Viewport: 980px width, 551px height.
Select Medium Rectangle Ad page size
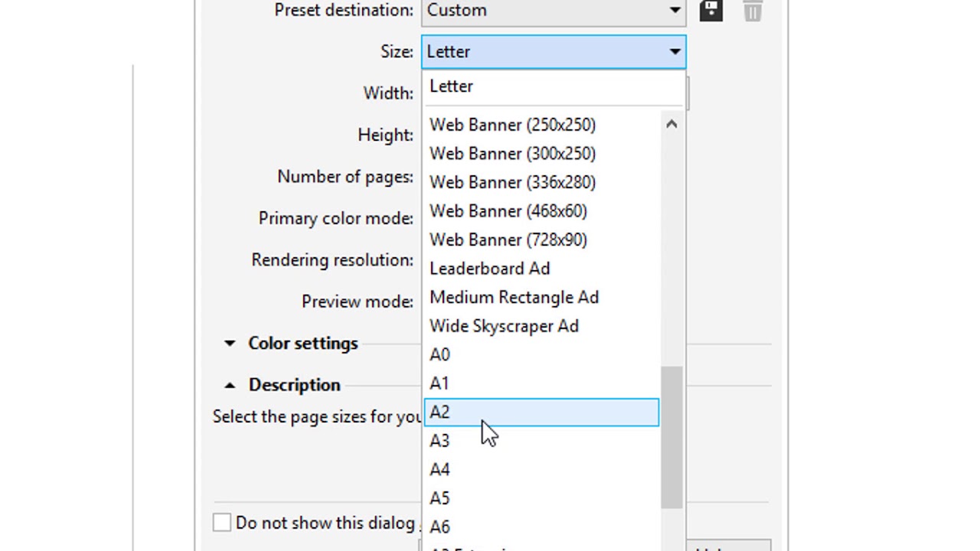point(541,297)
